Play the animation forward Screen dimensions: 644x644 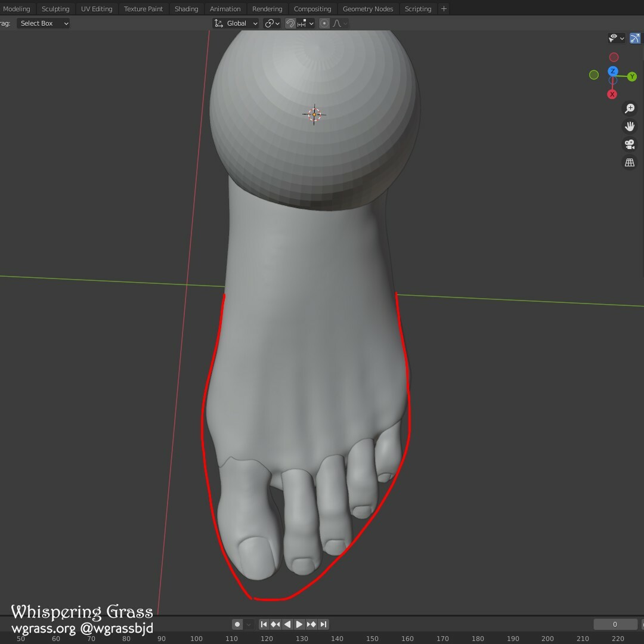point(299,624)
